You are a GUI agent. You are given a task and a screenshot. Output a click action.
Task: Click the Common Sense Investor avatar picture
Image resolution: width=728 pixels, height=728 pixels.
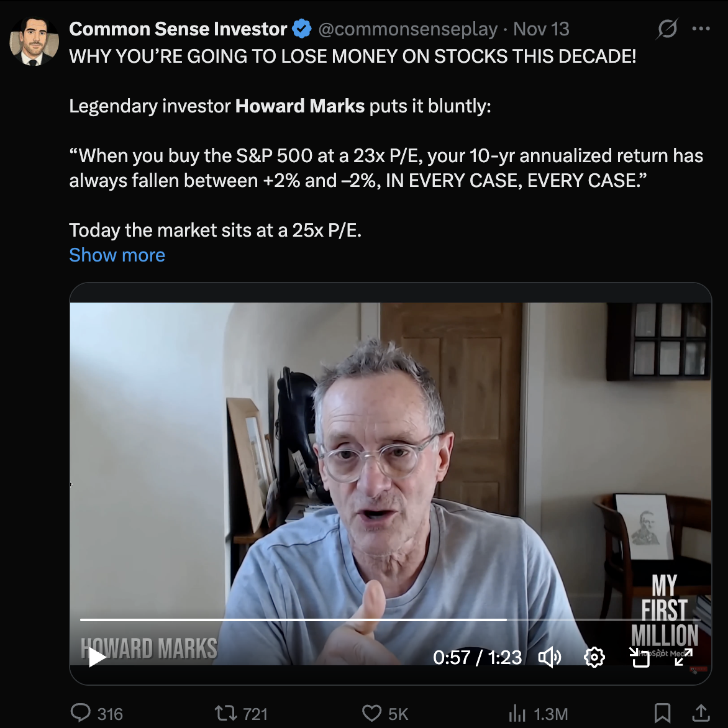(x=34, y=41)
